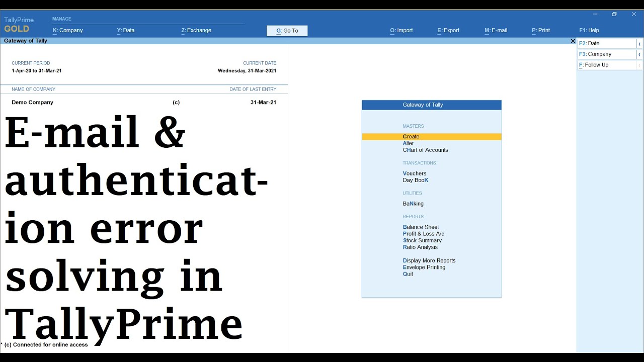
Task: Select Alter under Masters
Action: coord(409,143)
